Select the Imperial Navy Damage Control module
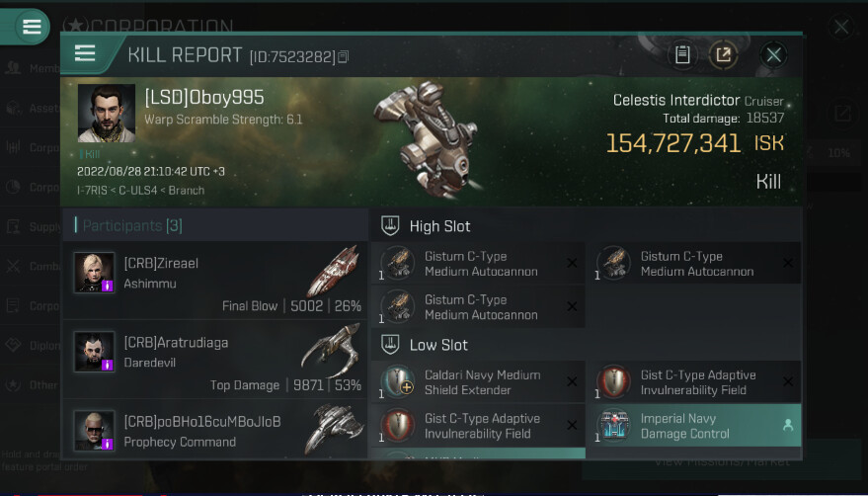 click(x=693, y=426)
